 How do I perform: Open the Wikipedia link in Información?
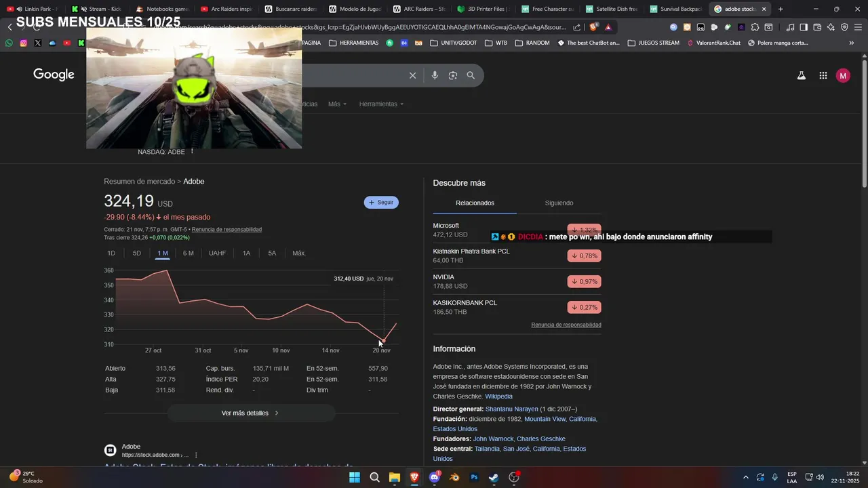tap(498, 396)
